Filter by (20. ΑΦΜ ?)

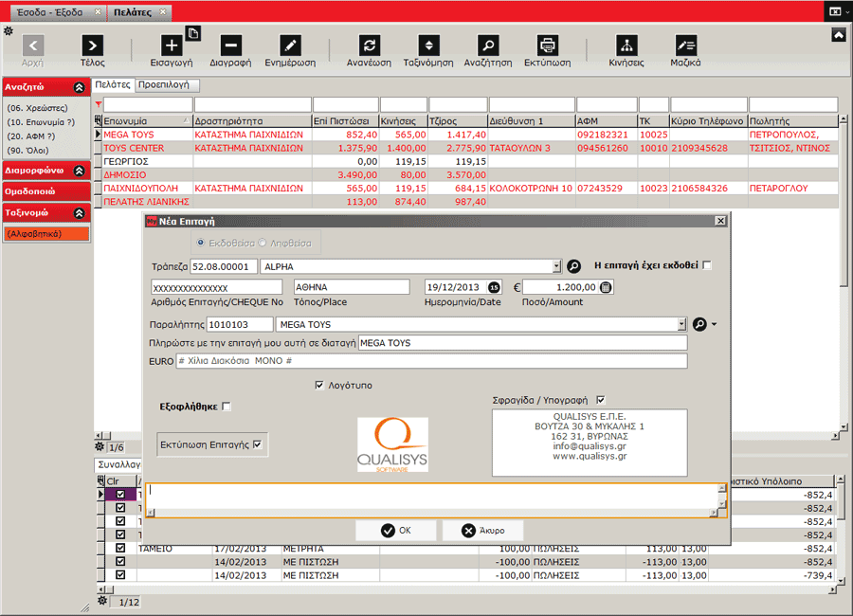point(30,136)
